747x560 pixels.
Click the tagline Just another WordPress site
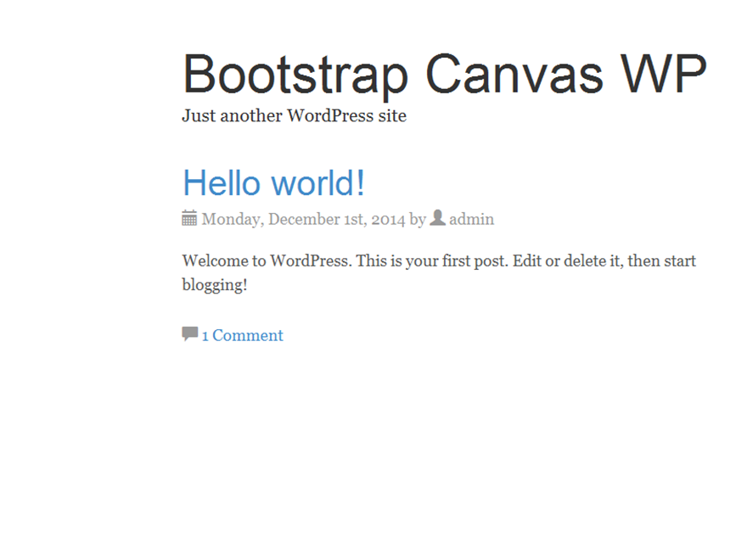294,116
